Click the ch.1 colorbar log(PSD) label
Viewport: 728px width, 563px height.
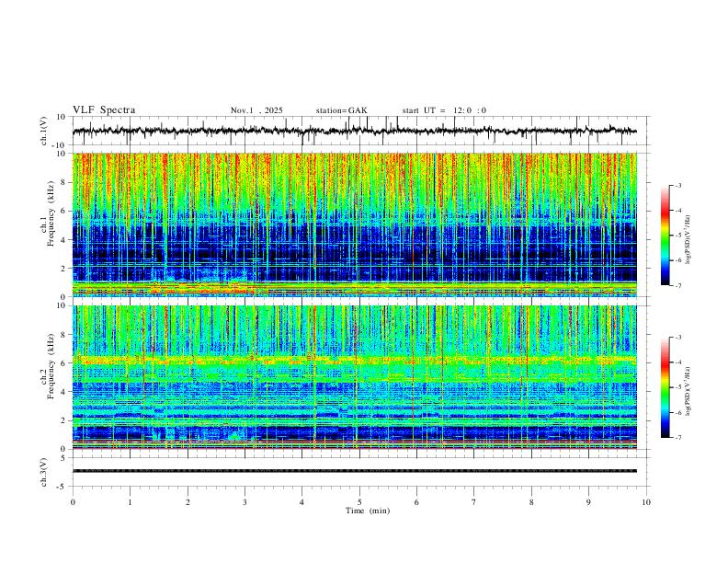[x=688, y=239]
